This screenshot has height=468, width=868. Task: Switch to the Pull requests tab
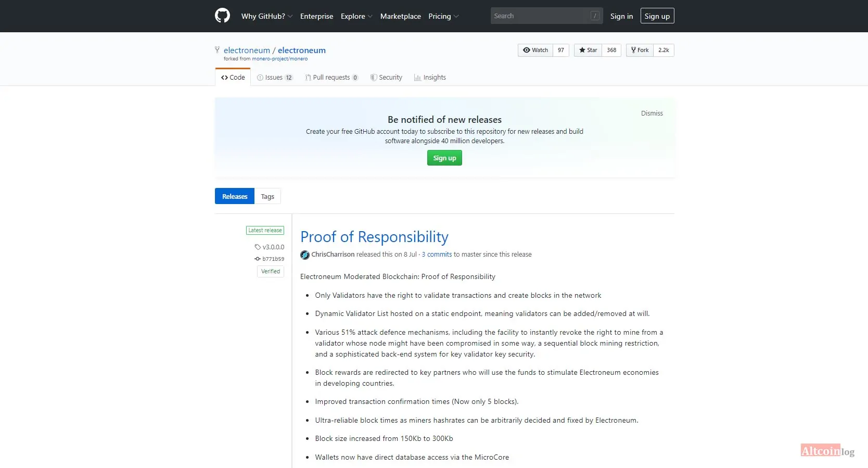[x=331, y=77]
